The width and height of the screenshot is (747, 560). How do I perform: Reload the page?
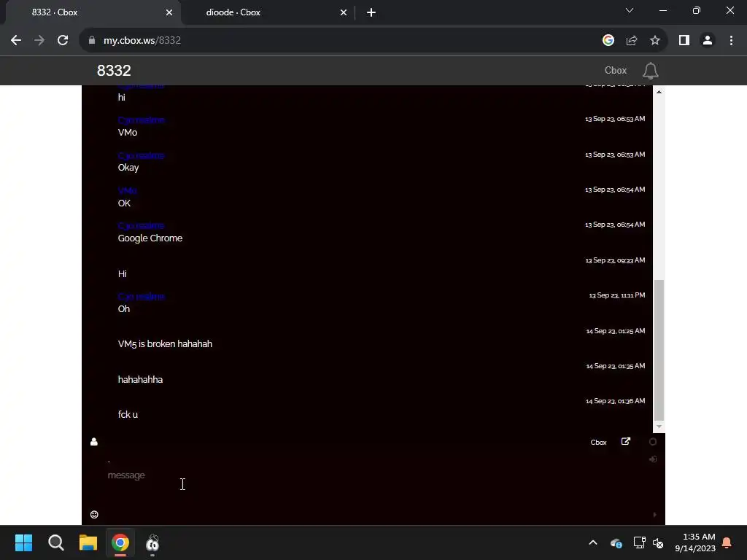(x=63, y=41)
